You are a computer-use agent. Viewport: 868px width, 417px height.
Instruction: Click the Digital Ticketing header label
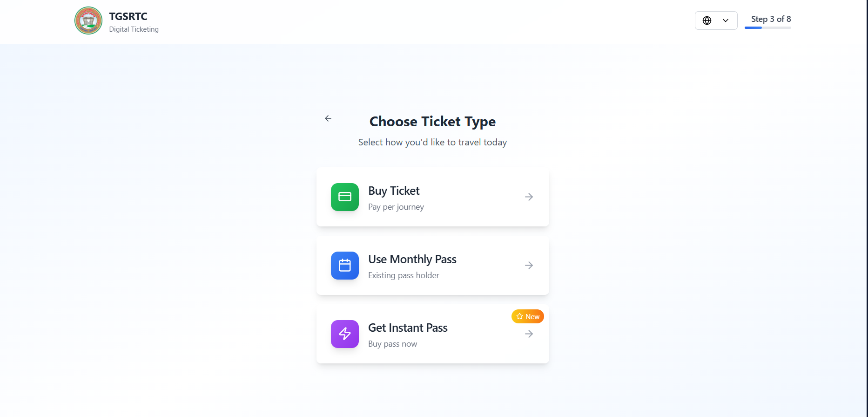(x=134, y=29)
